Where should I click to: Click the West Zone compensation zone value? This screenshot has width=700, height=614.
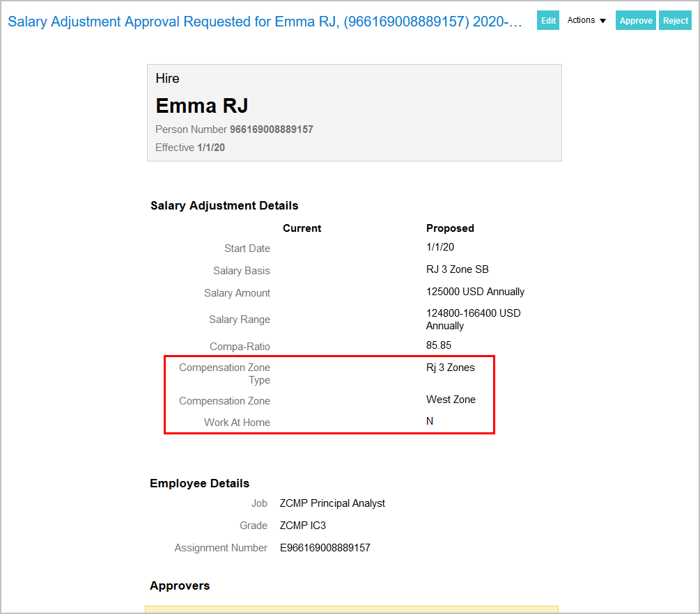[451, 400]
